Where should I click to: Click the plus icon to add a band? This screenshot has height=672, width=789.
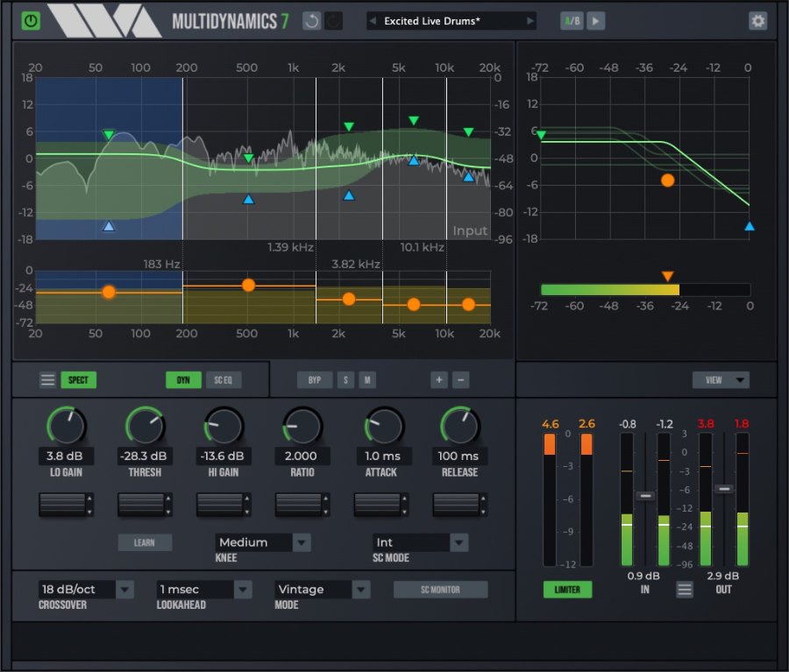[x=440, y=379]
